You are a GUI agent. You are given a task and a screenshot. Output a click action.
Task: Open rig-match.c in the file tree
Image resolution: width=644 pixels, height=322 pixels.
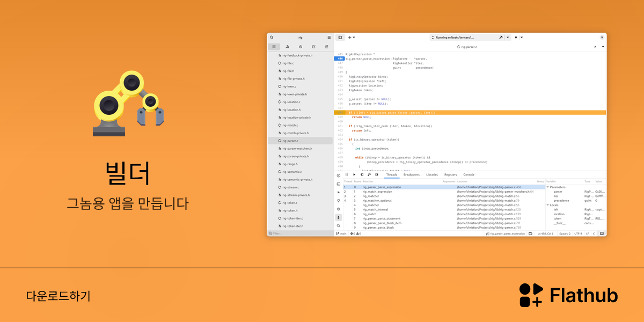pos(301,125)
